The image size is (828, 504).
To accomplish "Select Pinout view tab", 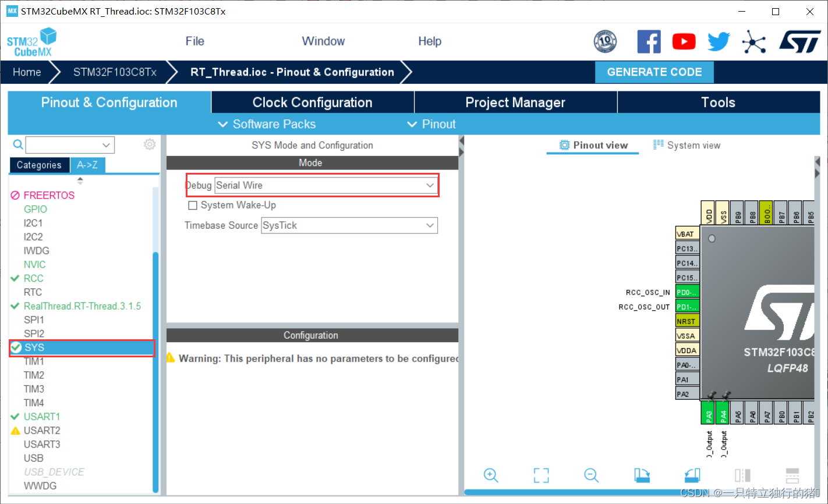I will [593, 145].
